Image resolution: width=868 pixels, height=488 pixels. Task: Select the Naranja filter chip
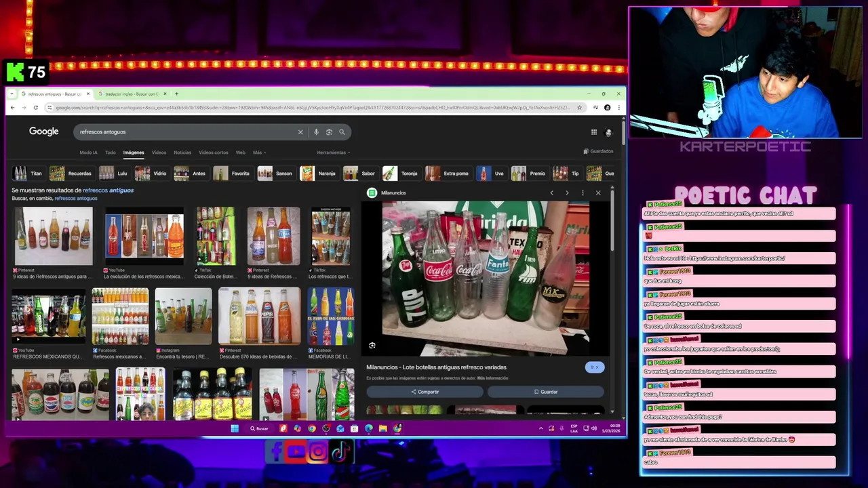coord(319,174)
